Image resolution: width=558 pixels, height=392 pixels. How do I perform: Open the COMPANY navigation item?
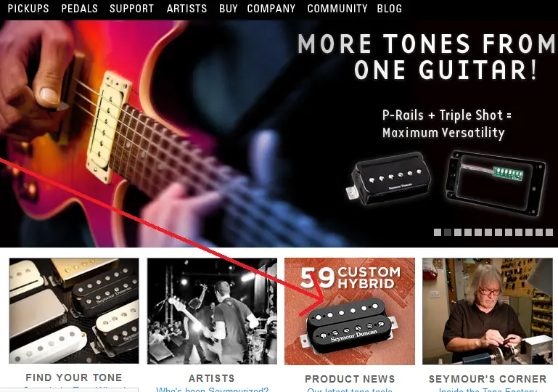[x=271, y=9]
